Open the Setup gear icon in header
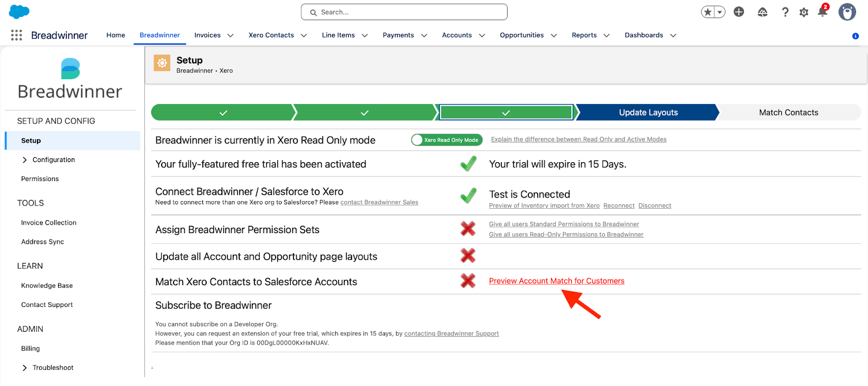 coord(804,12)
